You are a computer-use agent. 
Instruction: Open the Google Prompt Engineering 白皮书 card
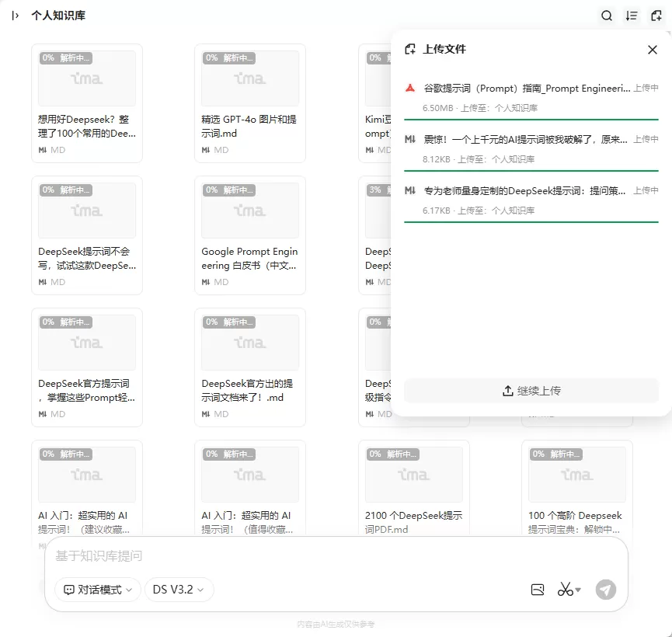coord(250,235)
